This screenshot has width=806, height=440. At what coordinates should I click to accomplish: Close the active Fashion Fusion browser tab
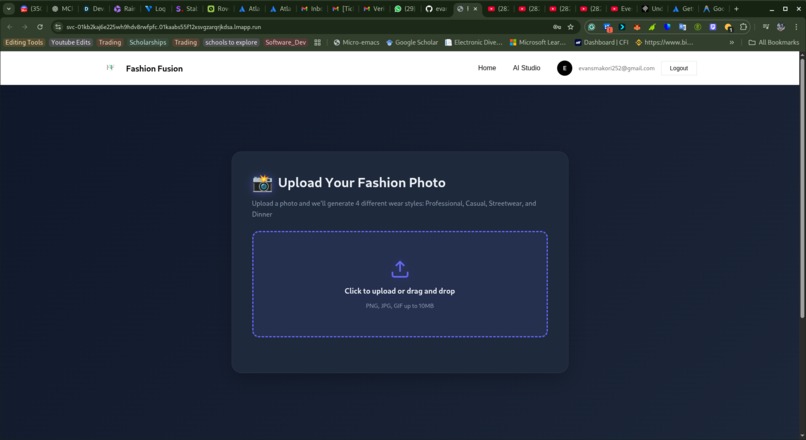(475, 9)
